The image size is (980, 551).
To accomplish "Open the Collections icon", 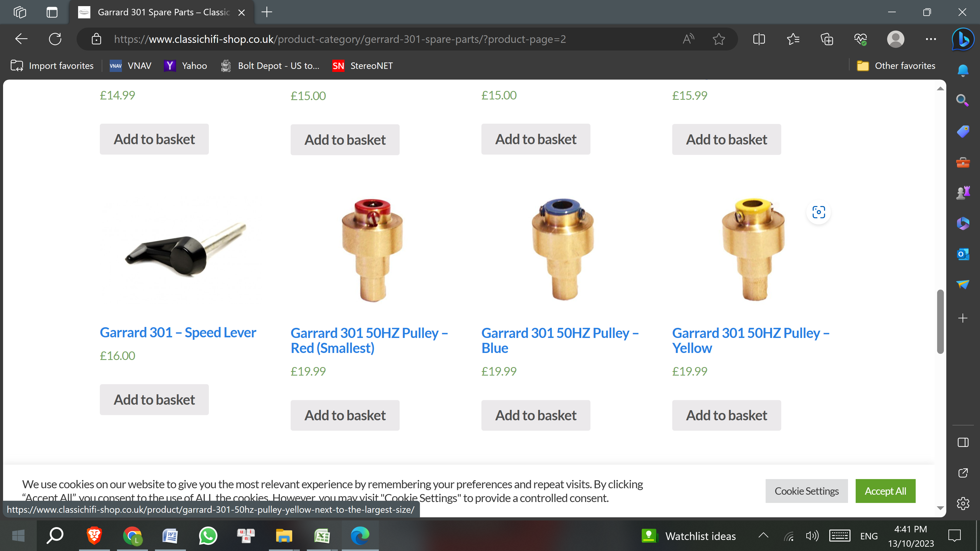I will coord(827,39).
